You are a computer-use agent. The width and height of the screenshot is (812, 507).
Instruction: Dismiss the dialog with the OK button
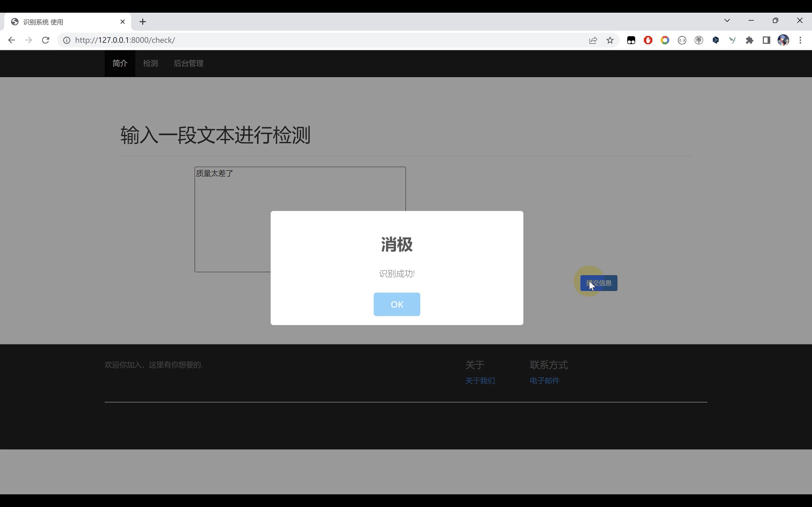tap(396, 304)
